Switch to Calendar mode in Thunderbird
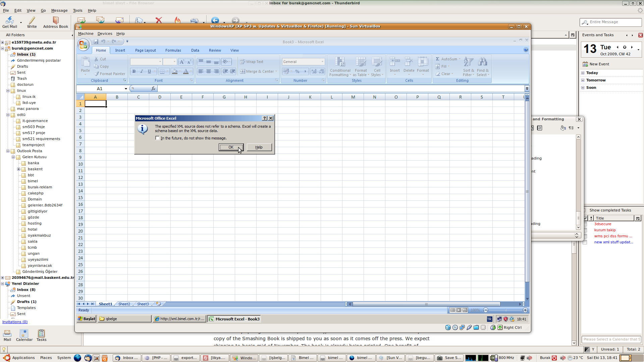Viewport: 644px width, 362px height. pyautogui.click(x=24, y=335)
